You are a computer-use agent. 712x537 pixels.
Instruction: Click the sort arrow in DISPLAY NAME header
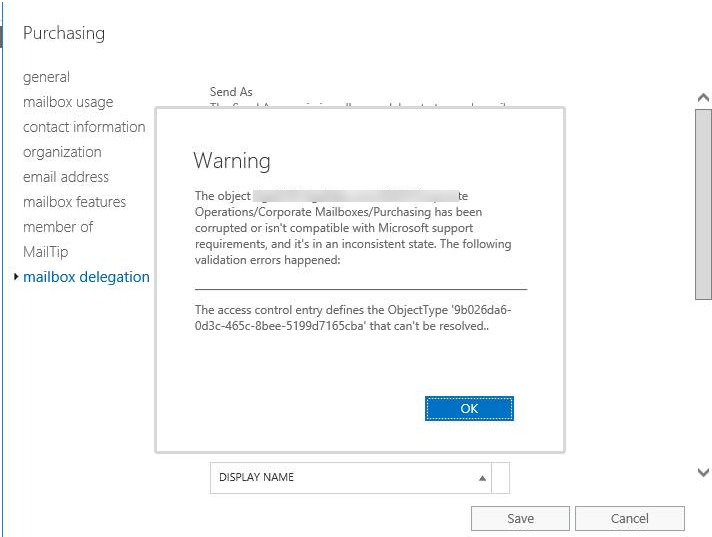[482, 478]
